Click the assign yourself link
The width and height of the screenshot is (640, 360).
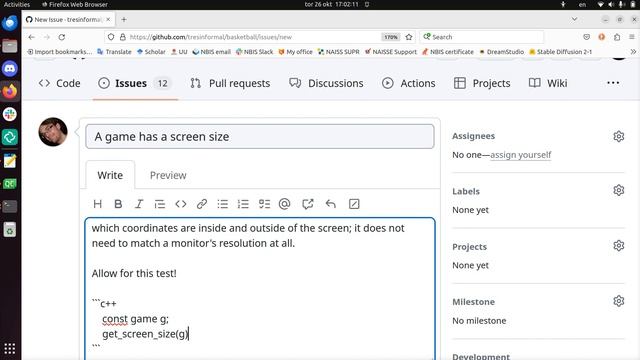point(520,155)
